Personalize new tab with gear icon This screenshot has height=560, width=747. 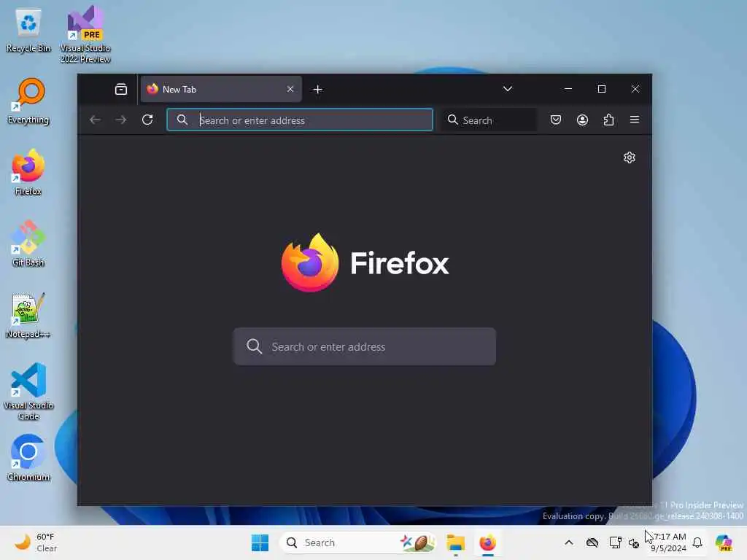pyautogui.click(x=630, y=157)
